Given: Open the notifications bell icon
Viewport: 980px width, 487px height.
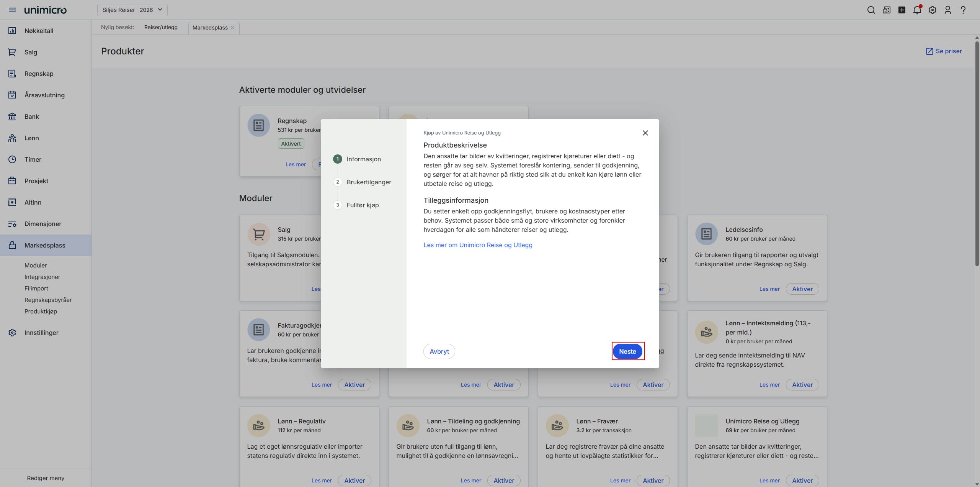Looking at the screenshot, I should click(917, 10).
